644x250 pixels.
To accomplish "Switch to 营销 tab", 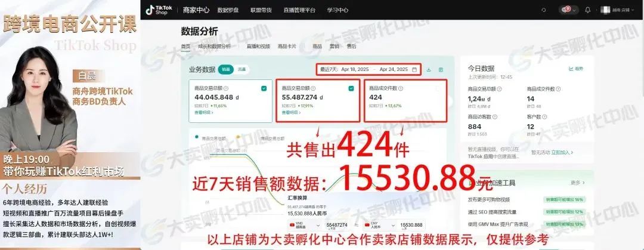I will pyautogui.click(x=335, y=47).
